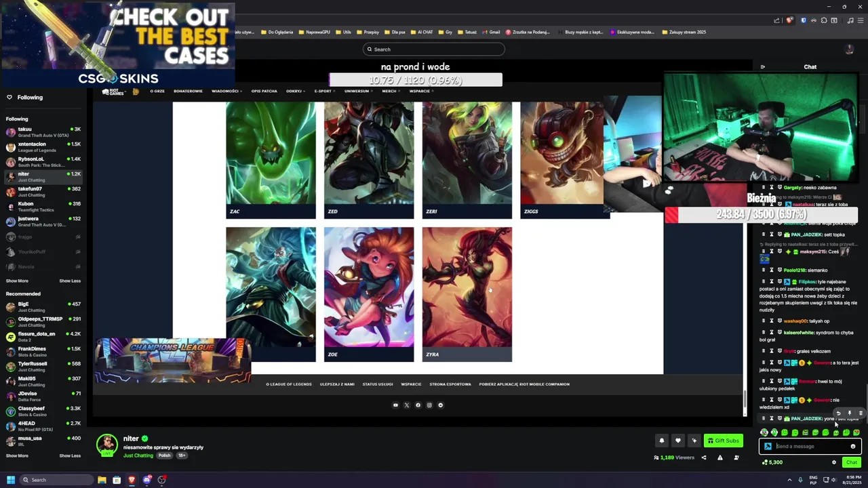Open the Gmail bookmark

click(491, 32)
